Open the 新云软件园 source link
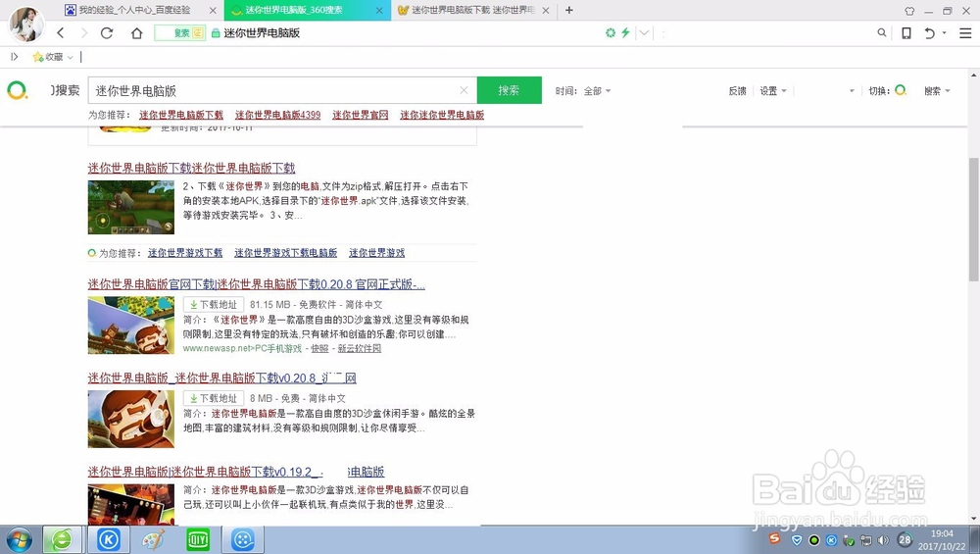This screenshot has width=980, height=554. pyautogui.click(x=360, y=348)
